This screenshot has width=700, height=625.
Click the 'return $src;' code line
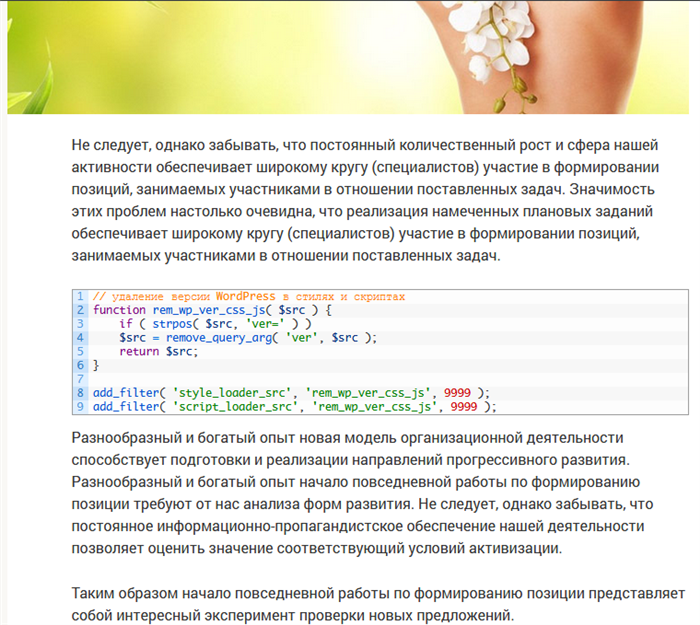pos(158,352)
